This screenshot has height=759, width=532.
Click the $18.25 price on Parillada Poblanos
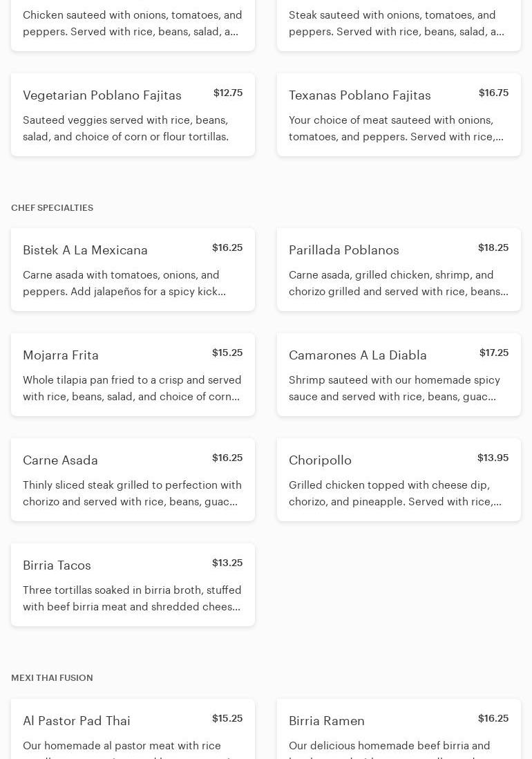tap(493, 247)
